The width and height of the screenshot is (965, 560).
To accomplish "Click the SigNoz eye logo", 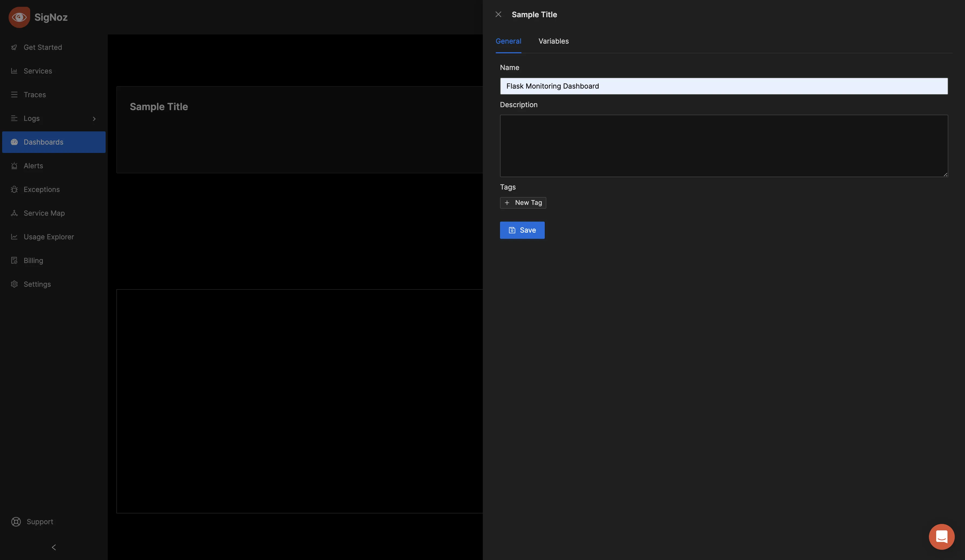I will click(x=19, y=17).
